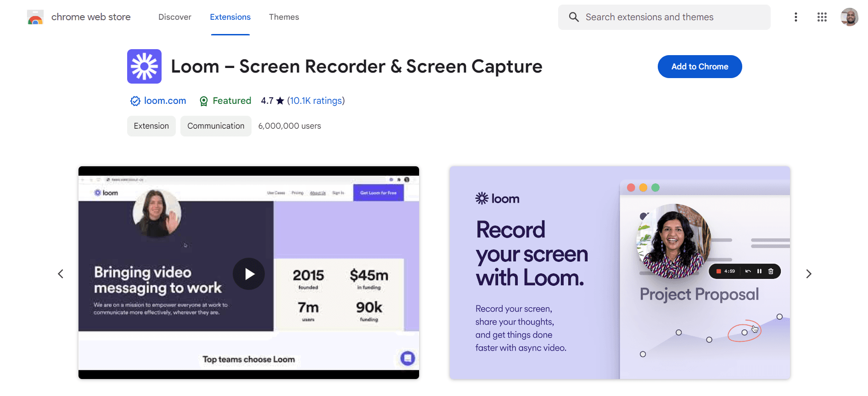Click the Featured award badge icon
Image resolution: width=868 pixels, height=396 pixels.
tap(204, 101)
